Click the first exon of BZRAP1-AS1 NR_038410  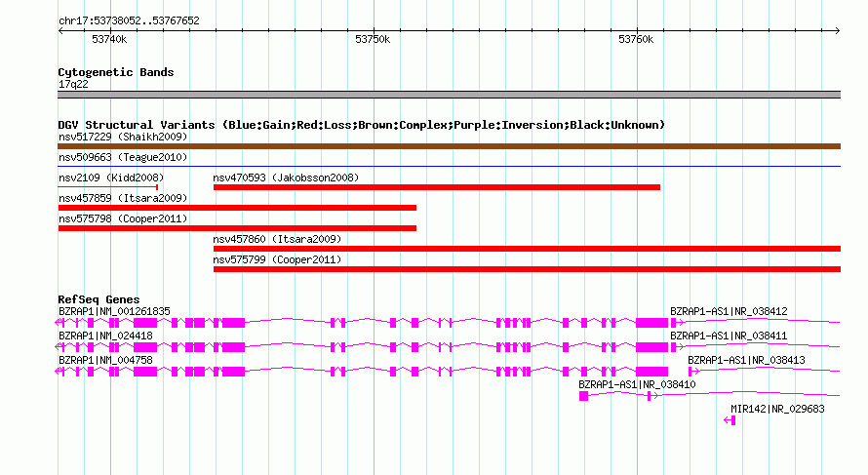pos(583,396)
